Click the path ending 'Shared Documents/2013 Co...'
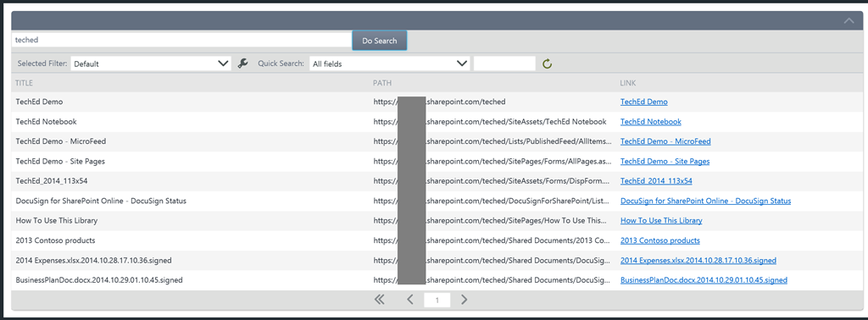The height and width of the screenshot is (320, 868). click(x=492, y=240)
